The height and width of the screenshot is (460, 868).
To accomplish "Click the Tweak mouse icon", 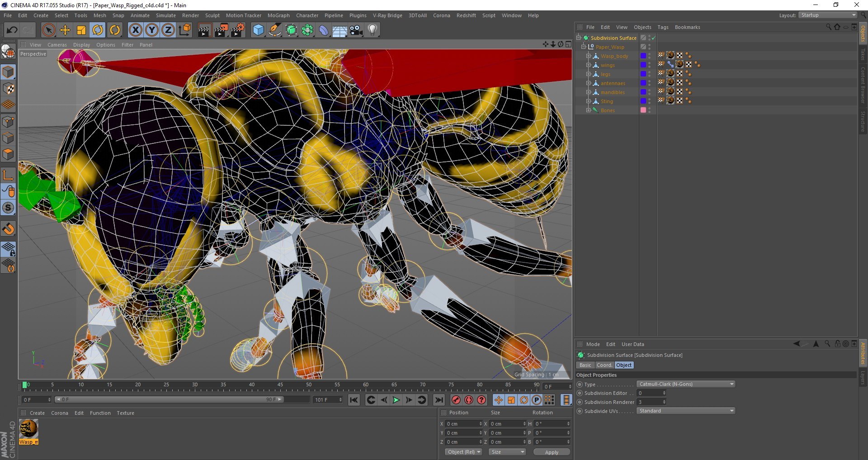I will [9, 191].
